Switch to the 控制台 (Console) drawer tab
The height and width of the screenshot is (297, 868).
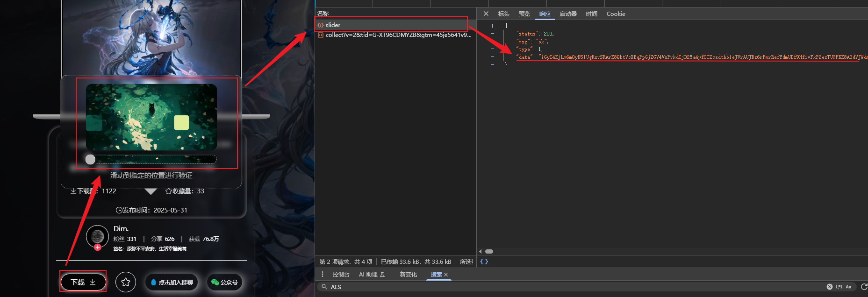(x=341, y=275)
